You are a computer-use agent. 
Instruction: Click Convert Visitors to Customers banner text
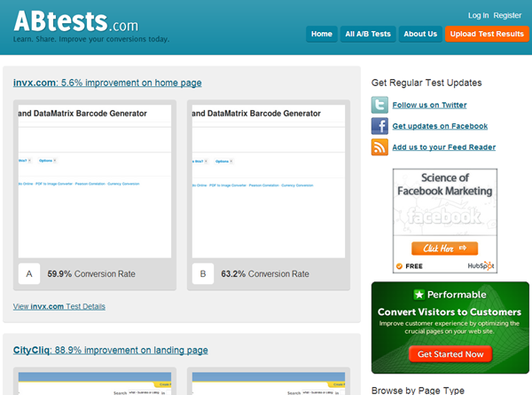click(x=450, y=312)
